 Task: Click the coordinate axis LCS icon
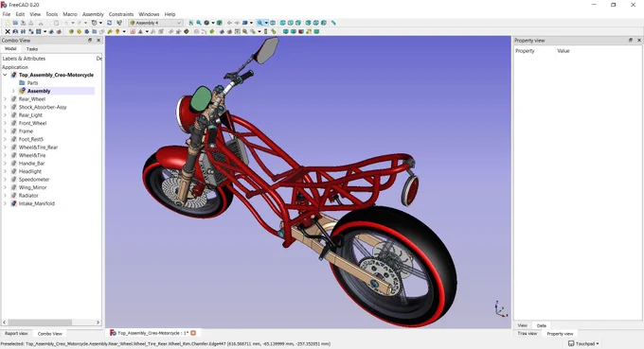tap(140, 31)
